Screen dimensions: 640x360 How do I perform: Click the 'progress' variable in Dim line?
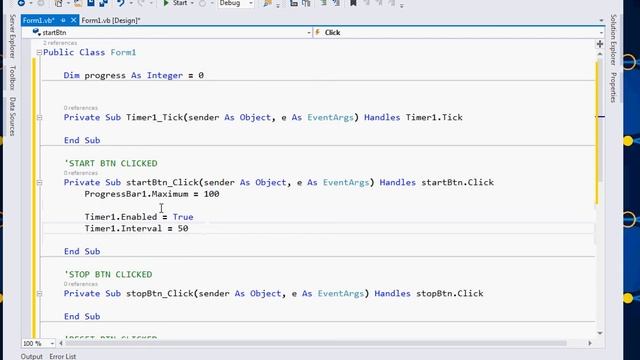click(105, 76)
